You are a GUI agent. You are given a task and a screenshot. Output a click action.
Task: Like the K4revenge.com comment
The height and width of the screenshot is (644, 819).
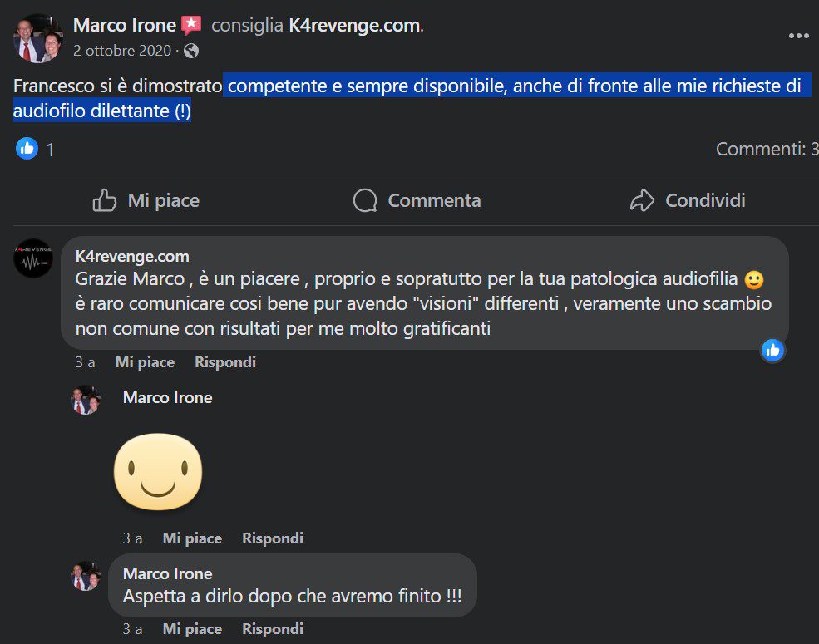(x=145, y=362)
